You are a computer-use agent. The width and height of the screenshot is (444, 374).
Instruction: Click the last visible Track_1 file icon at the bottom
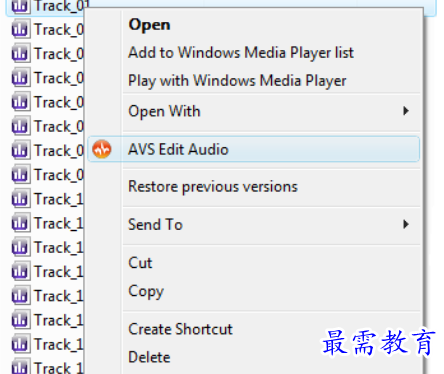pyautogui.click(x=20, y=367)
